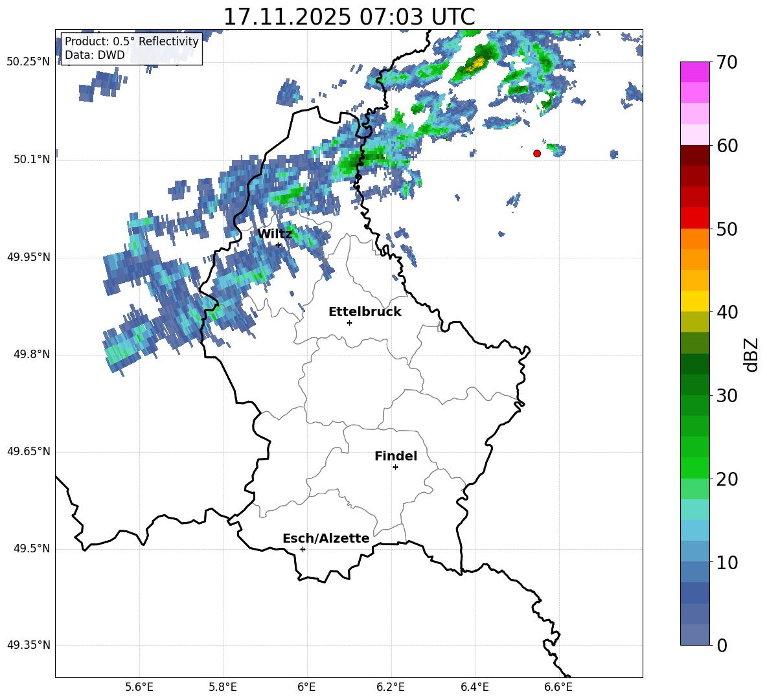Click the 49.65°N latitude label
Screen dimensions: 767x700
click(x=29, y=451)
